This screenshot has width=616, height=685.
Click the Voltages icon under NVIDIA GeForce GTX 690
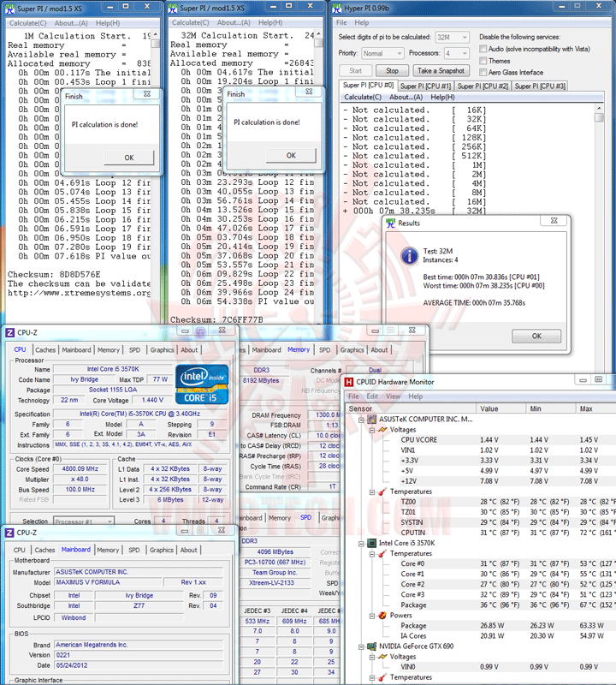pos(382,657)
